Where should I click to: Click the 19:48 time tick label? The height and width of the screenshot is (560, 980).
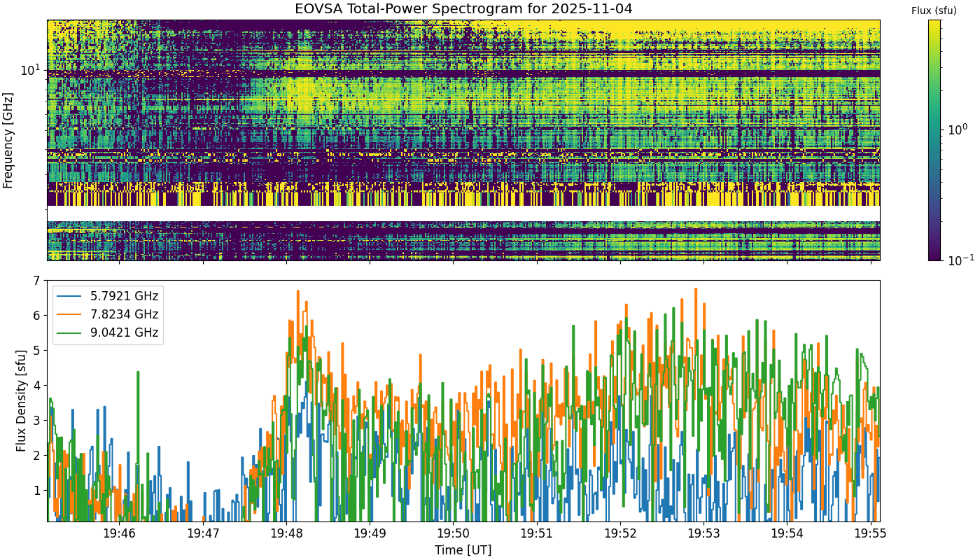(286, 535)
